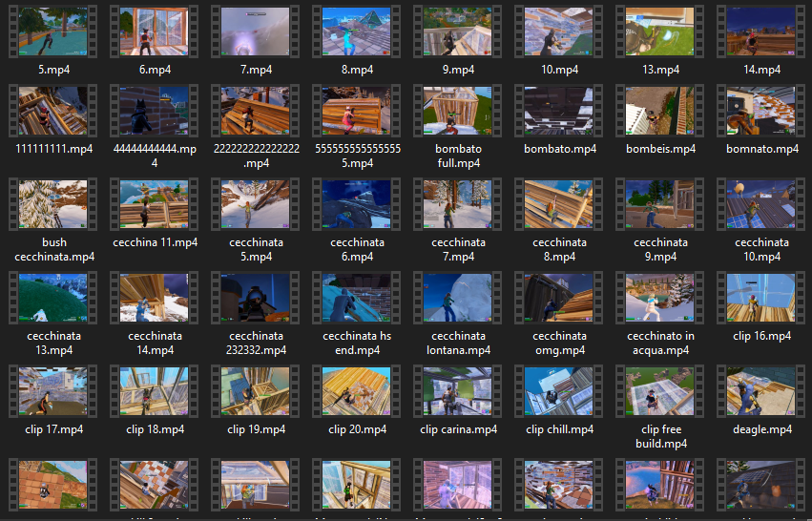The width and height of the screenshot is (812, 521).
Task: Click the cecchinata 14.mp4 icon
Action: point(155,298)
